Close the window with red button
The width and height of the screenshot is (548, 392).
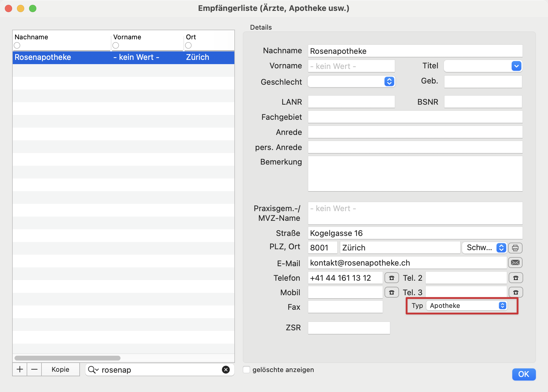[8, 8]
